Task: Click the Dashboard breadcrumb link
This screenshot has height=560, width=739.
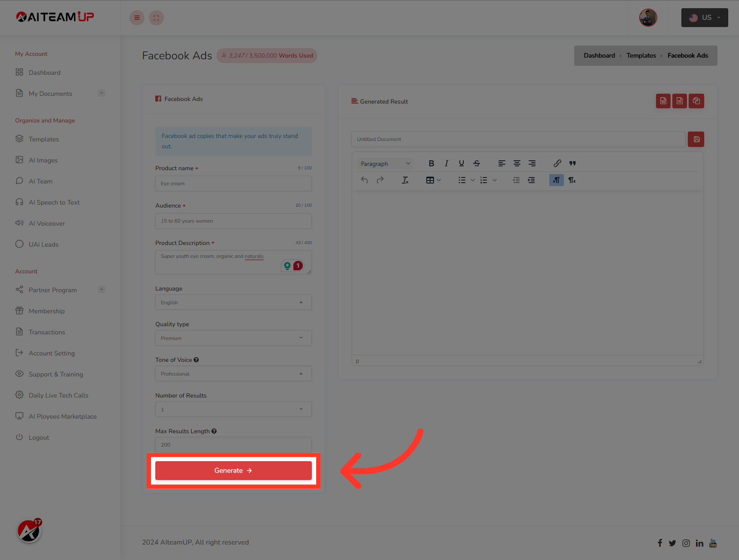Action: click(x=599, y=55)
